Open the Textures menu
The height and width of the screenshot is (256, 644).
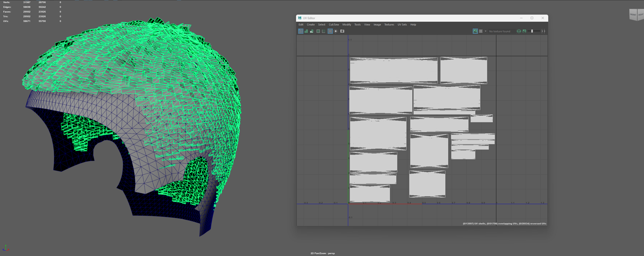click(x=389, y=24)
